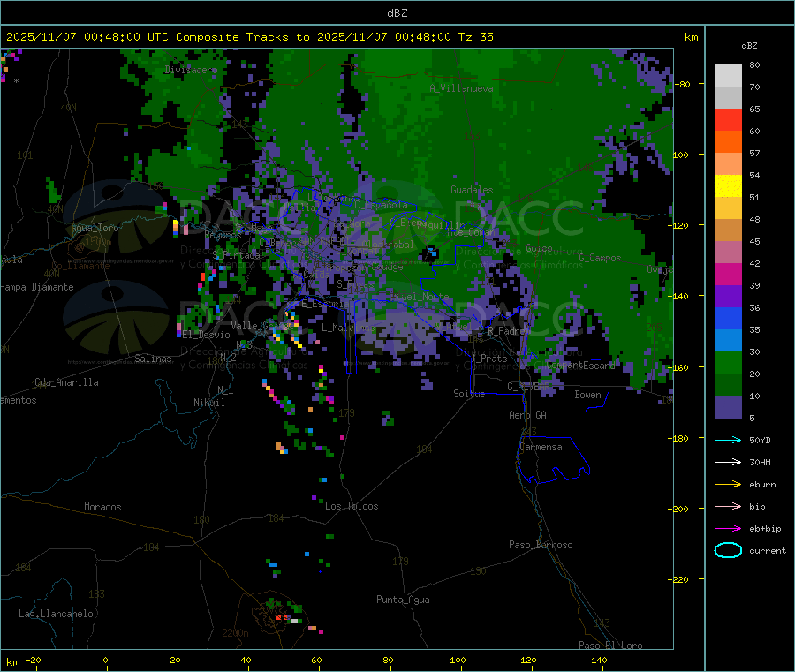Click the '0' tick on the bottom axis
Image resolution: width=795 pixels, height=672 pixels.
[x=105, y=660]
